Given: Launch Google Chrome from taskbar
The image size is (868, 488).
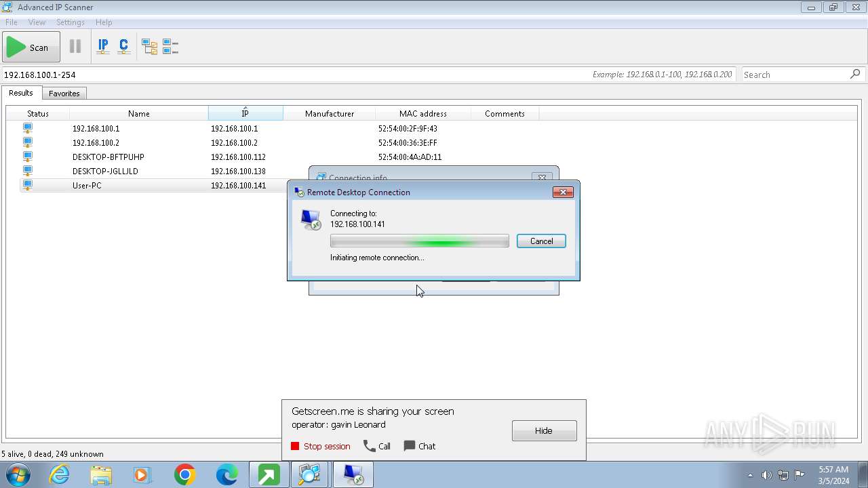Looking at the screenshot, I should (184, 474).
